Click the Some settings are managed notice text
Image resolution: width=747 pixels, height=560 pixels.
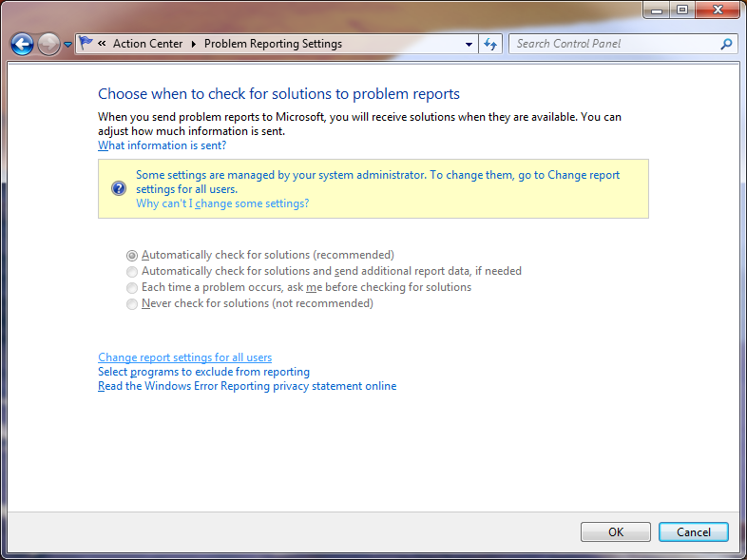pos(378,182)
